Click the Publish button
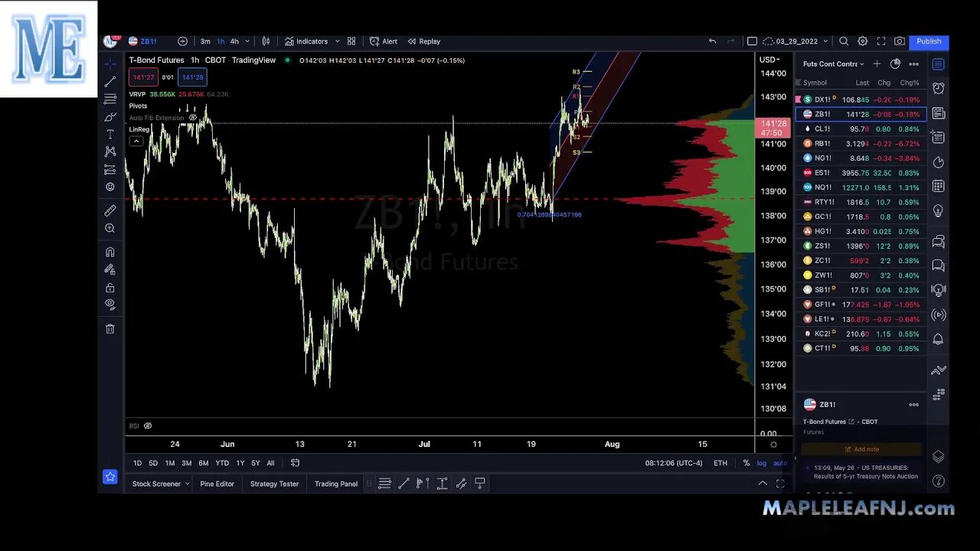This screenshot has height=551, width=980. [x=929, y=41]
